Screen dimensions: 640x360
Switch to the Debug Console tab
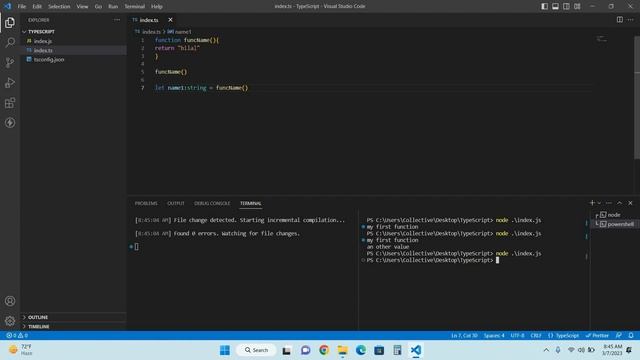click(212, 203)
